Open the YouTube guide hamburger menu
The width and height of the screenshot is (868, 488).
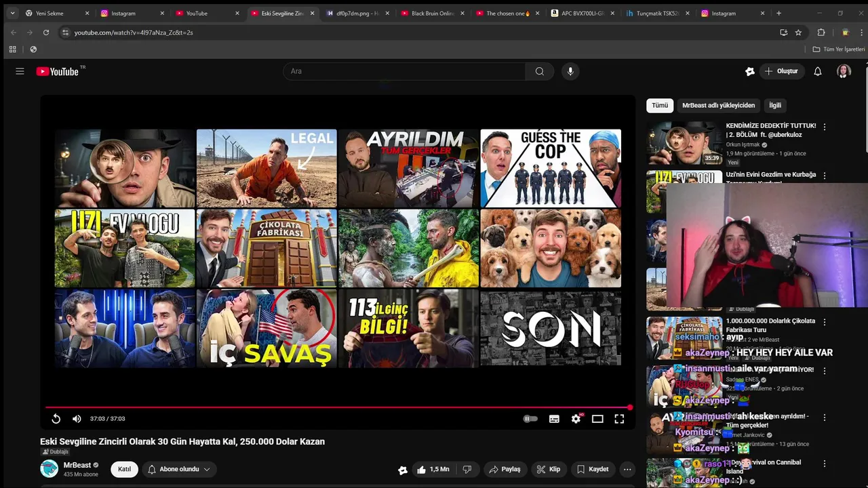[20, 71]
